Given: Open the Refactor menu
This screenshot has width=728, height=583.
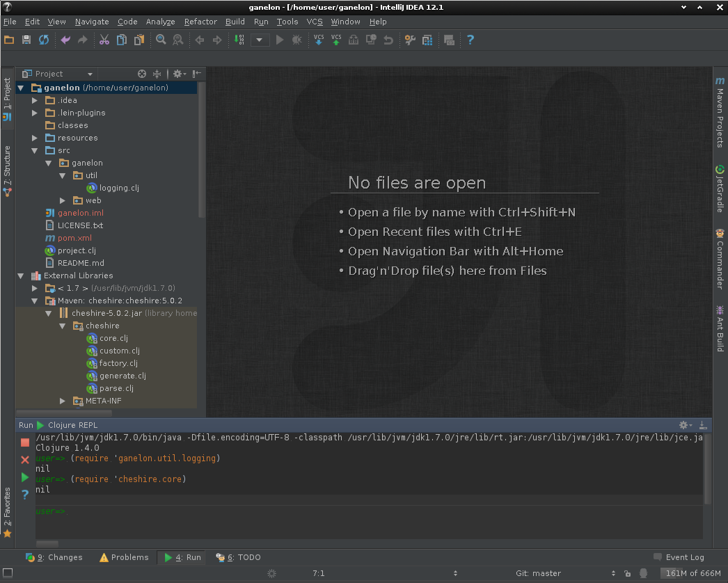Looking at the screenshot, I should coord(200,22).
